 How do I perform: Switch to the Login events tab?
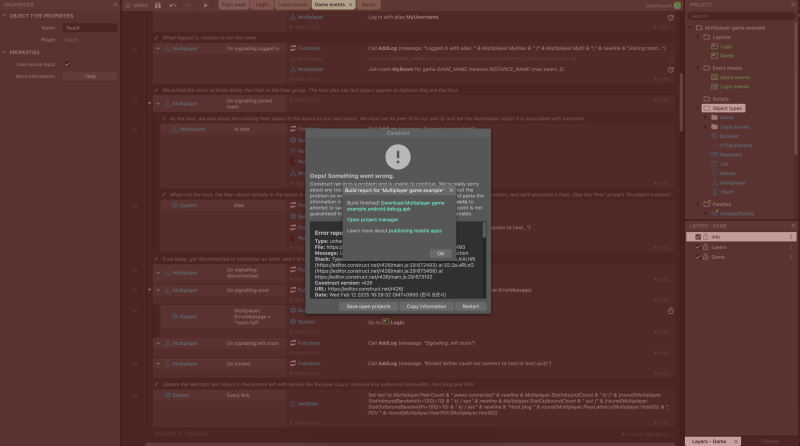pos(292,5)
